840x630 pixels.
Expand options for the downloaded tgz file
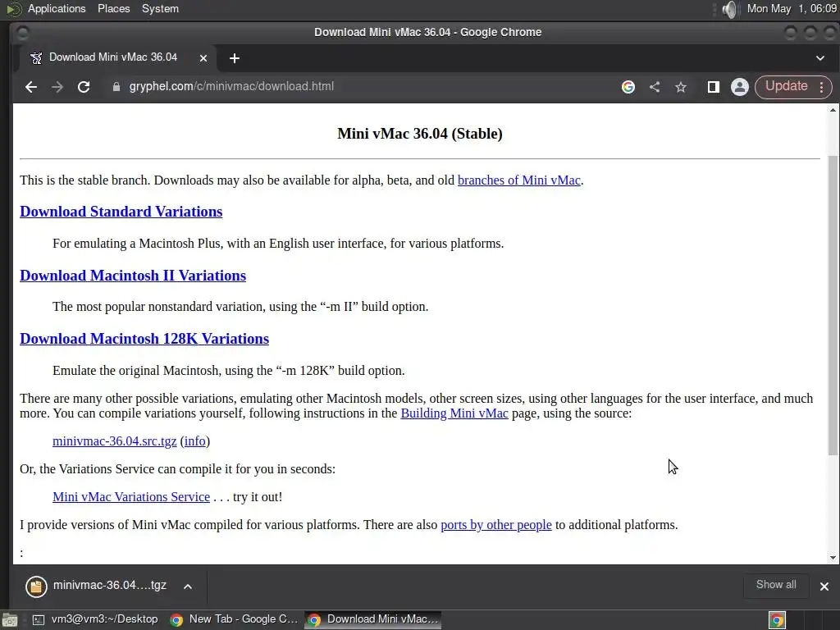pyautogui.click(x=188, y=586)
